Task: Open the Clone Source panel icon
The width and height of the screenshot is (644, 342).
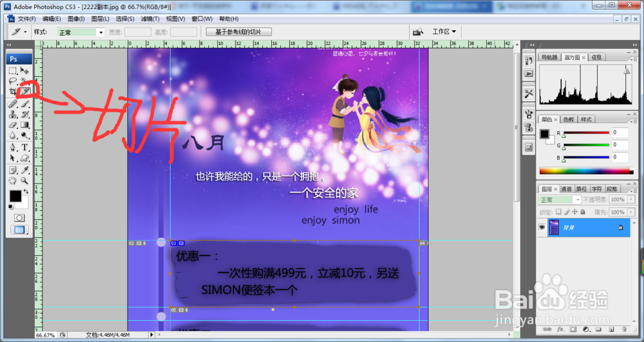Action: pyautogui.click(x=529, y=128)
